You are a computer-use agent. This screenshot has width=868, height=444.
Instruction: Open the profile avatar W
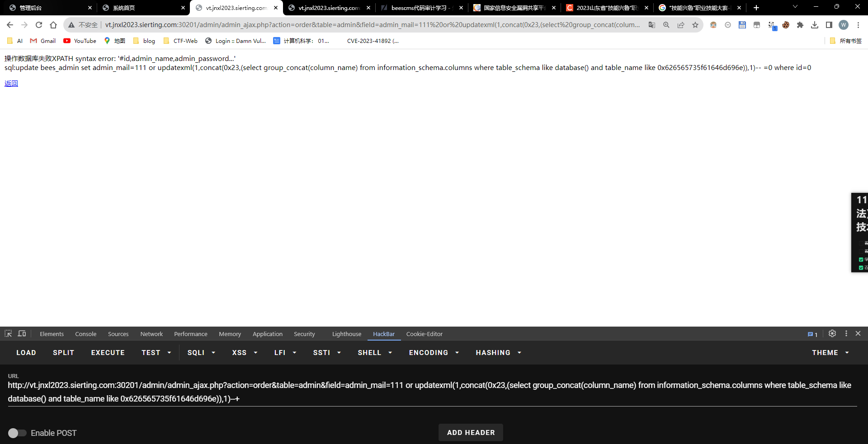(844, 25)
